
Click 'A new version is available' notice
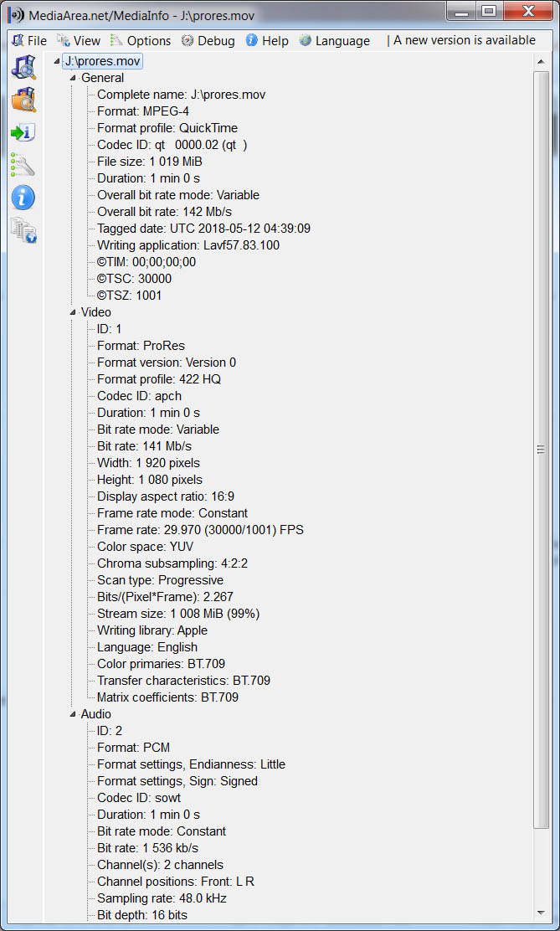coord(464,40)
